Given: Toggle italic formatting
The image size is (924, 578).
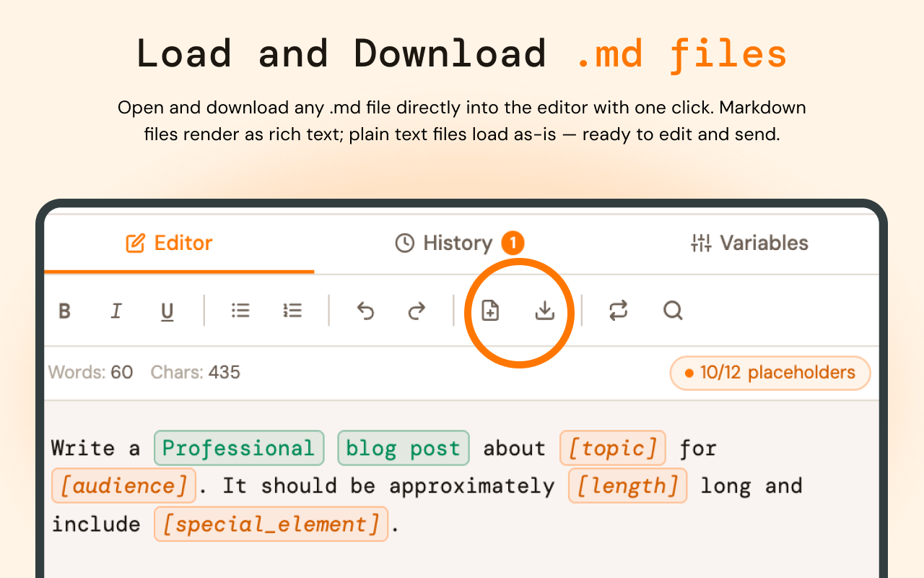Looking at the screenshot, I should point(115,311).
